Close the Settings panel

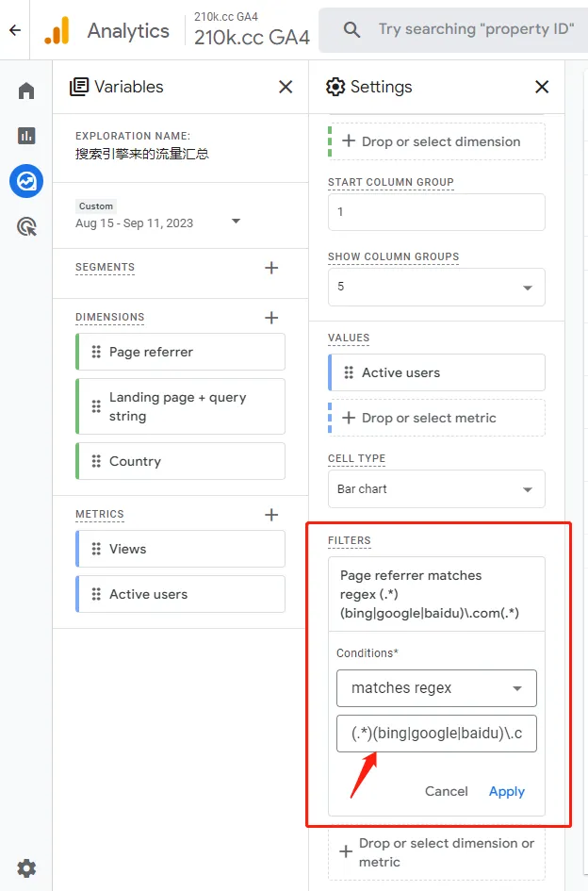pos(542,87)
